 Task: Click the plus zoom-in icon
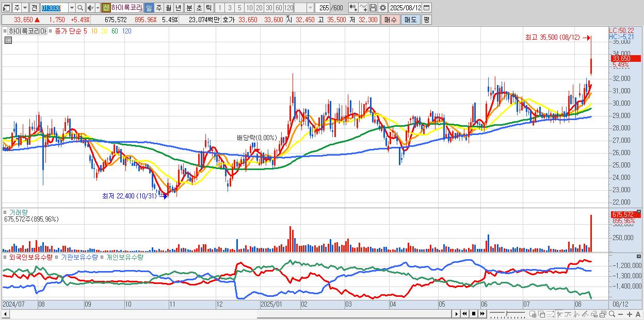[630, 314]
